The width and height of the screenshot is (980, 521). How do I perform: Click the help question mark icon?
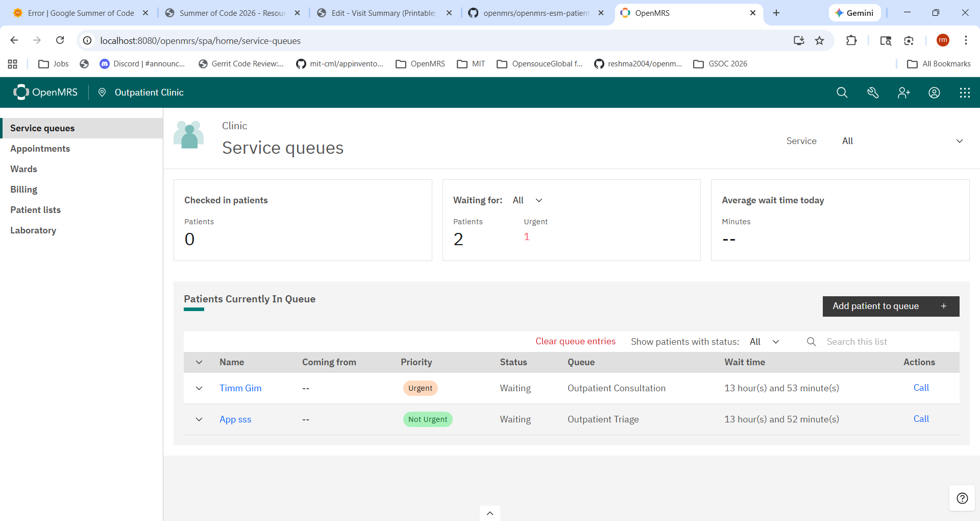(962, 498)
